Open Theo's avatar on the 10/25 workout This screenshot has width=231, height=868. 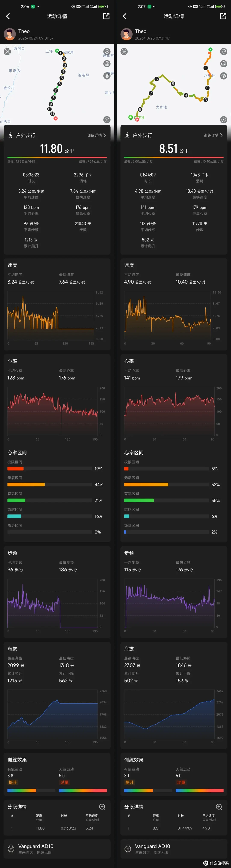point(126,34)
